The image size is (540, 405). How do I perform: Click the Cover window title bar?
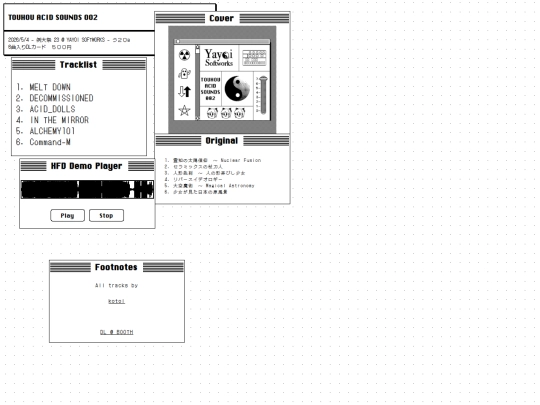(x=222, y=18)
